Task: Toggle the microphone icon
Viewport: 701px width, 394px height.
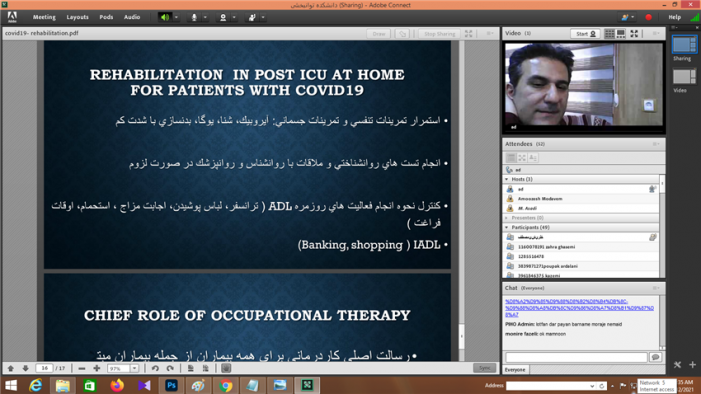Action: (194, 17)
